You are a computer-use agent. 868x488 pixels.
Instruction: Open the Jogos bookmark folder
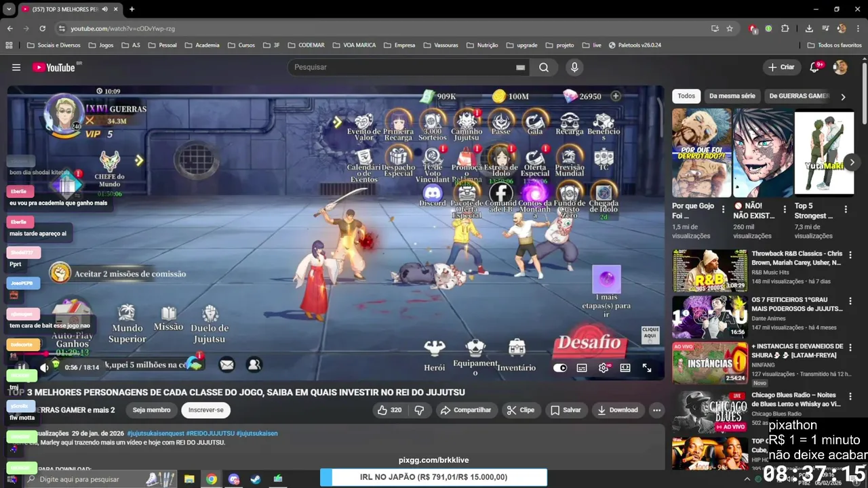(x=100, y=45)
